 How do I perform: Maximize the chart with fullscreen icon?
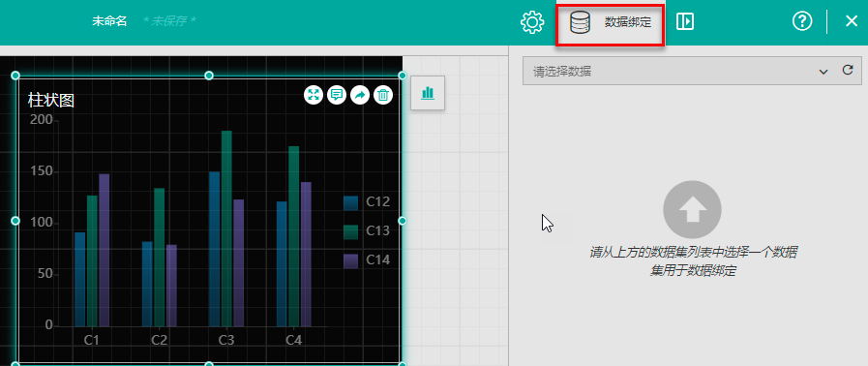pyautogui.click(x=314, y=95)
